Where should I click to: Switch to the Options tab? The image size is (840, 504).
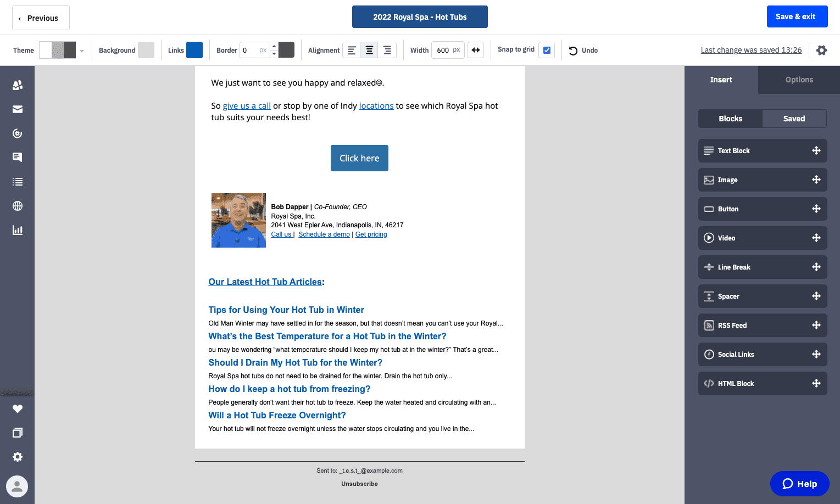799,80
